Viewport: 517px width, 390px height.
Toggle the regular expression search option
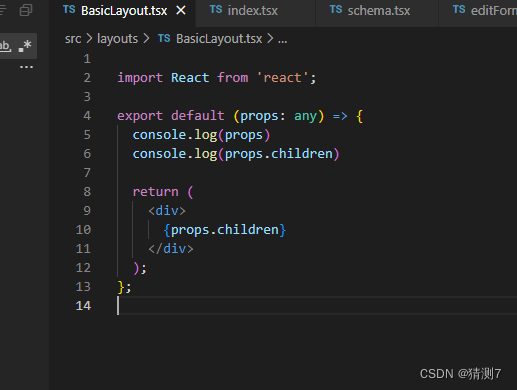click(x=25, y=46)
